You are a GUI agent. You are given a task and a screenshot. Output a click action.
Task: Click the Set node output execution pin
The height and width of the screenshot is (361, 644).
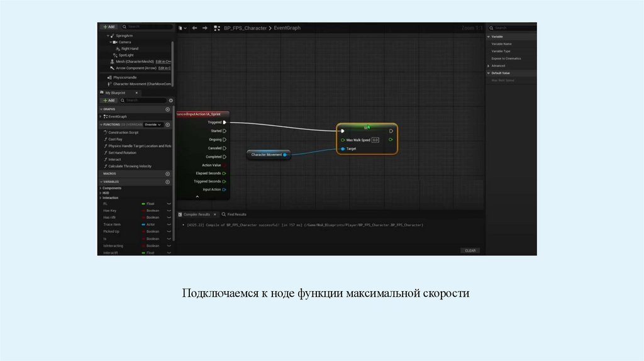[x=391, y=131]
